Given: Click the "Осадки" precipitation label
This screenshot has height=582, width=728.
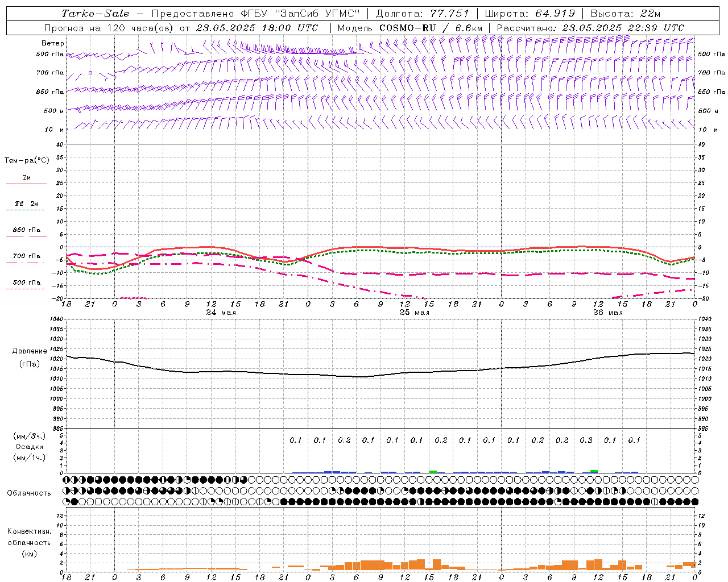Looking at the screenshot, I should pos(30,447).
